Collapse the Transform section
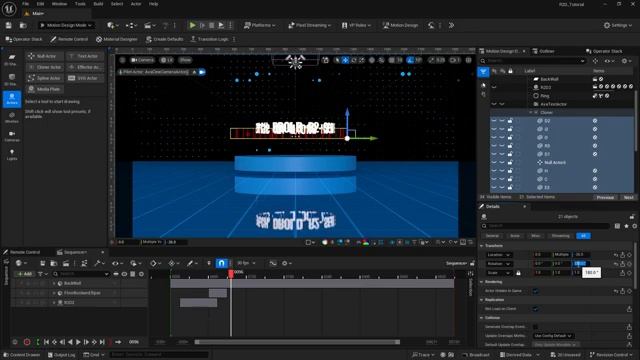The width and height of the screenshot is (640, 360). (x=482, y=246)
